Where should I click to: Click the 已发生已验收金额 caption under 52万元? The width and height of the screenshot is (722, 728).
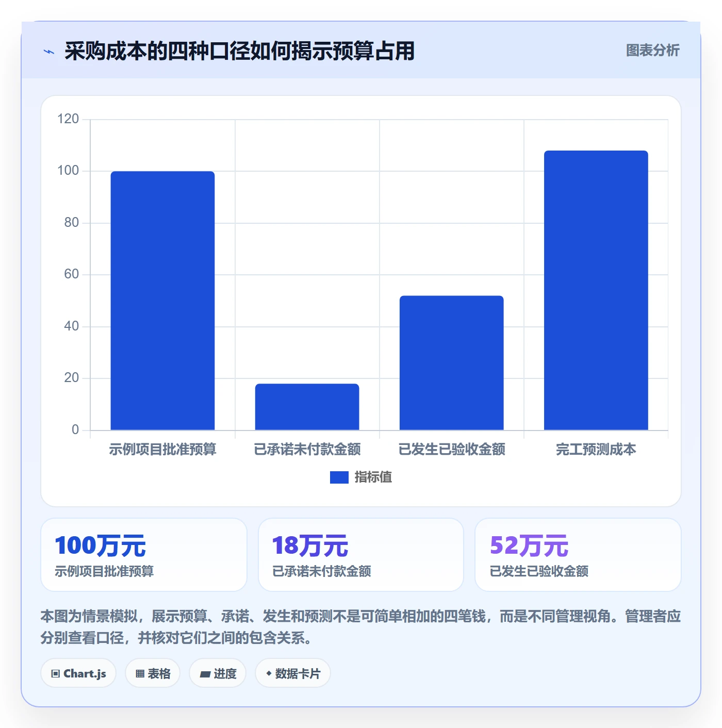[539, 571]
